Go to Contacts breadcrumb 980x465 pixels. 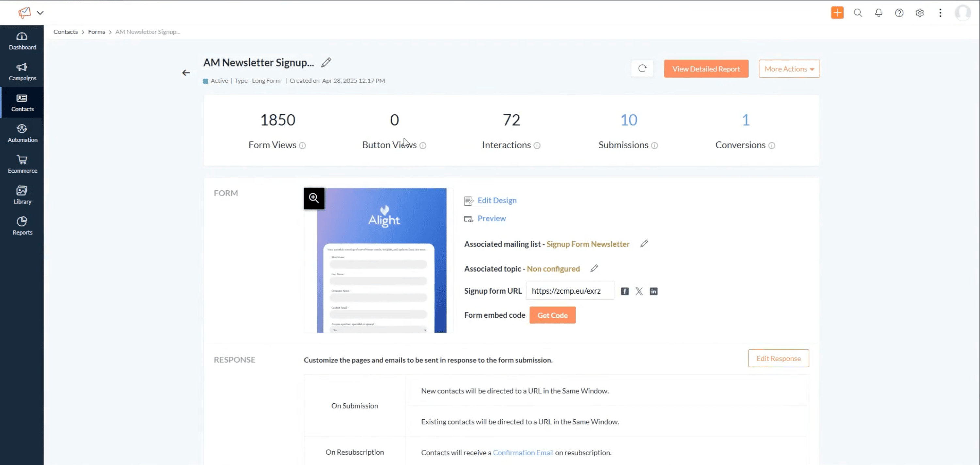tap(65, 32)
